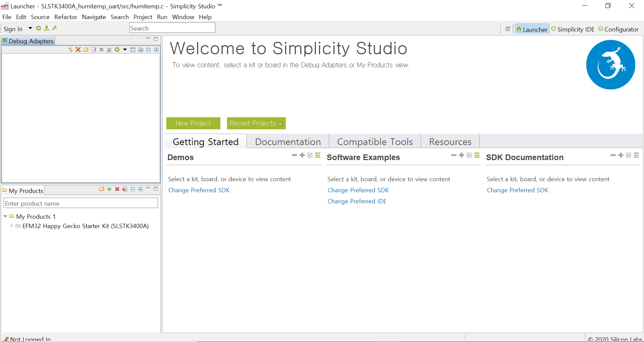Click the gray crossed-tools icon in Debug Adapters

coord(109,50)
